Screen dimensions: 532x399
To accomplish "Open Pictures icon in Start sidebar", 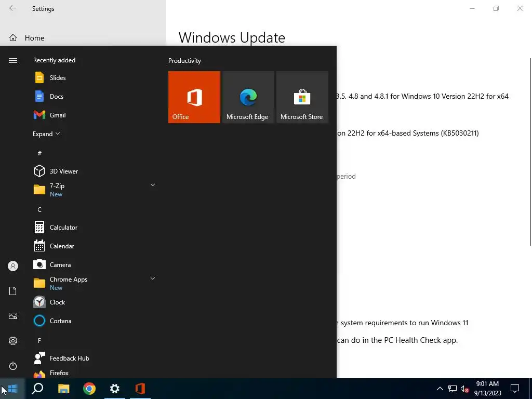I will point(13,316).
